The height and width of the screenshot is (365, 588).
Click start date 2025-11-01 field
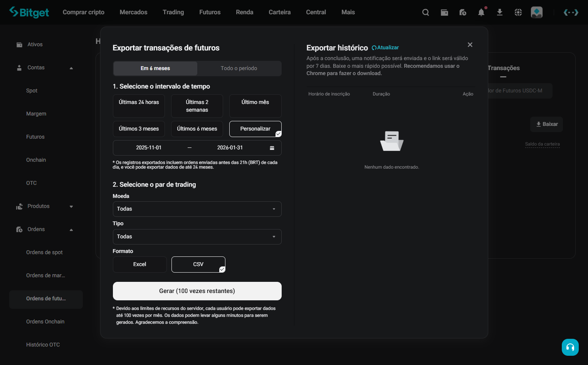tap(149, 147)
